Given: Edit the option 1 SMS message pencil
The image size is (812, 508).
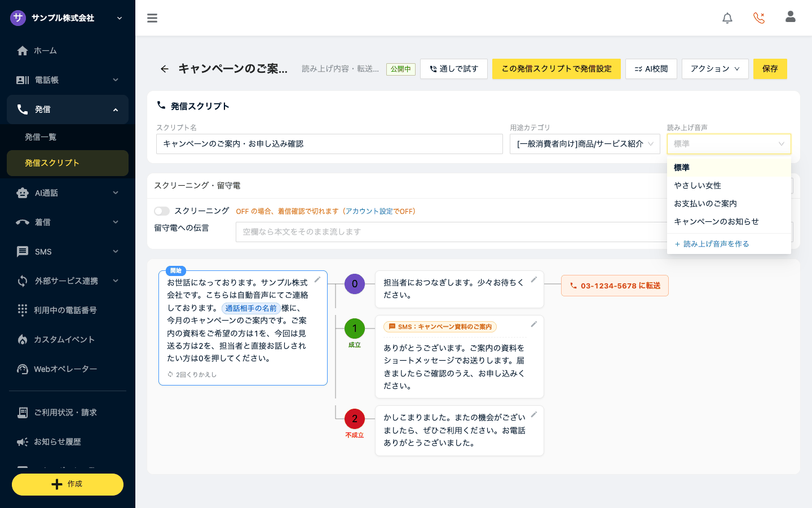Looking at the screenshot, I should point(534,324).
